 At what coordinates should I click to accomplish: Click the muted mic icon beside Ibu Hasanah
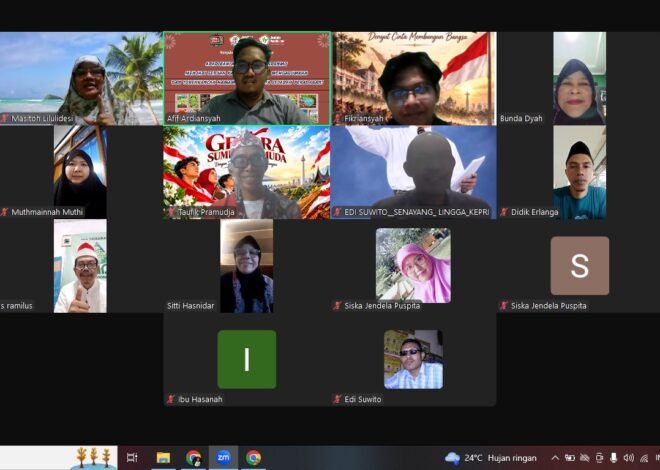tap(171, 399)
